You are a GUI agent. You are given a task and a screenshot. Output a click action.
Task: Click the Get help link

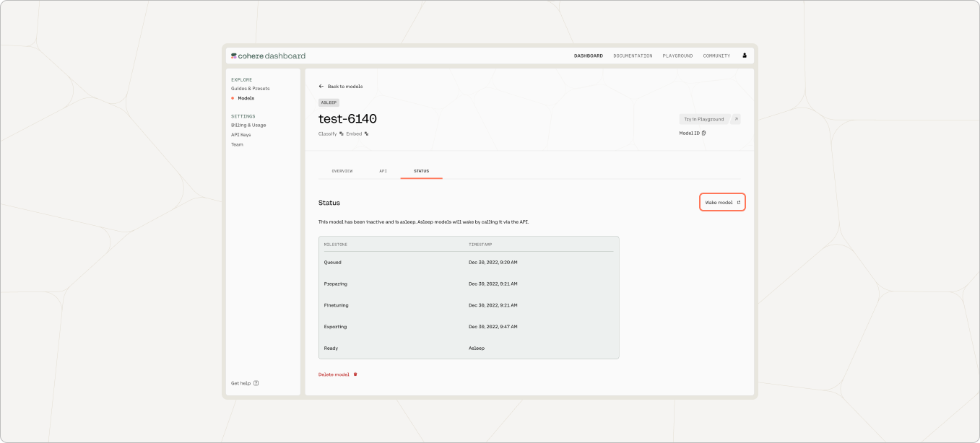240,383
